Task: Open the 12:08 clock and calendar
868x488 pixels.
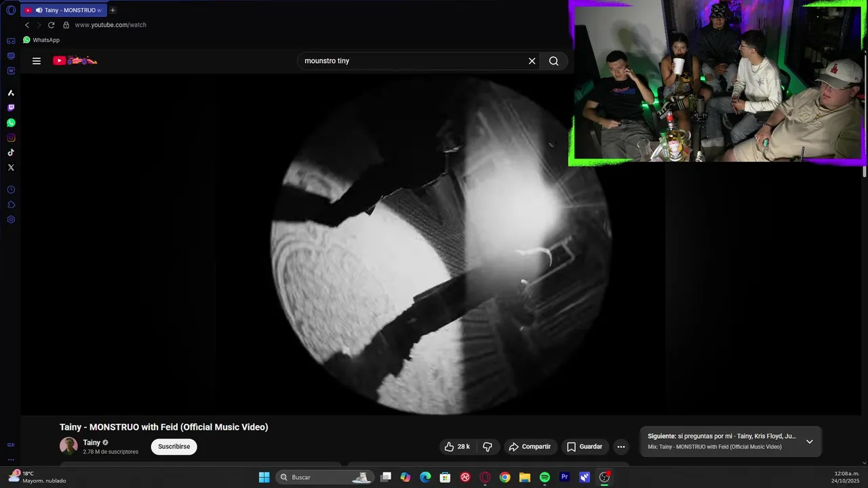Action: click(846, 477)
